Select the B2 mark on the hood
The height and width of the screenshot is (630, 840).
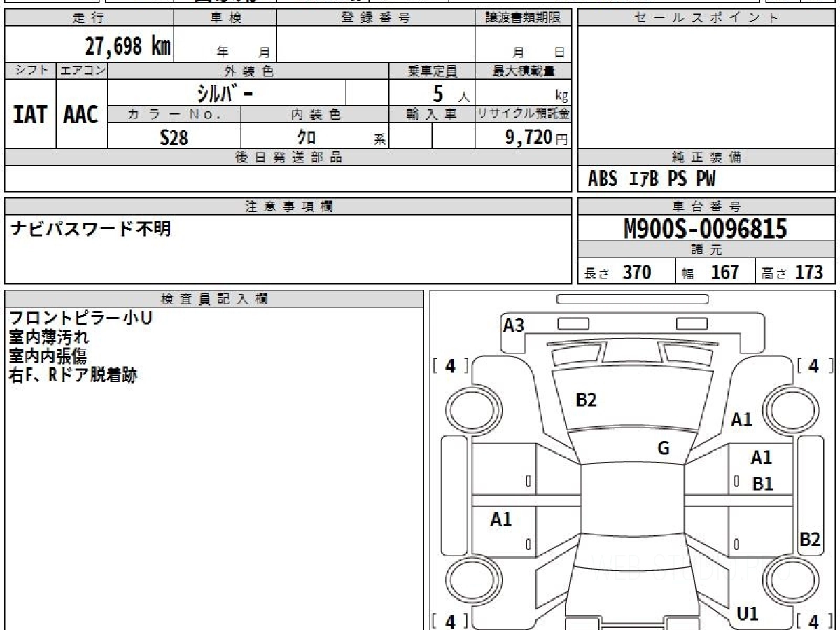tap(586, 400)
